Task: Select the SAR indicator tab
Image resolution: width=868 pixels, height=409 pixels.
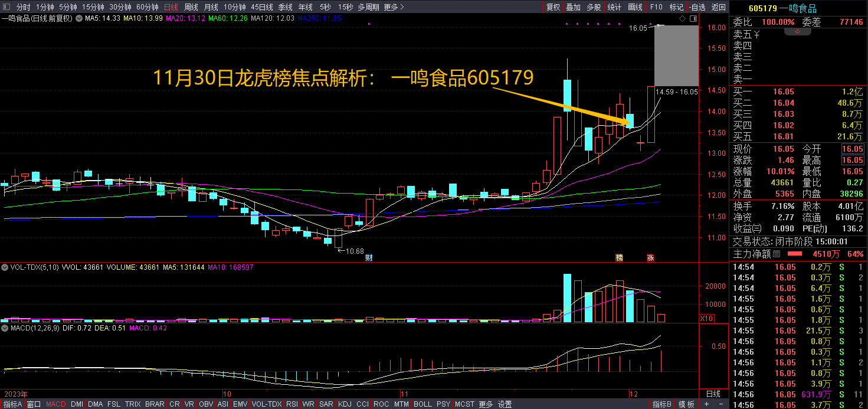Action: click(326, 404)
